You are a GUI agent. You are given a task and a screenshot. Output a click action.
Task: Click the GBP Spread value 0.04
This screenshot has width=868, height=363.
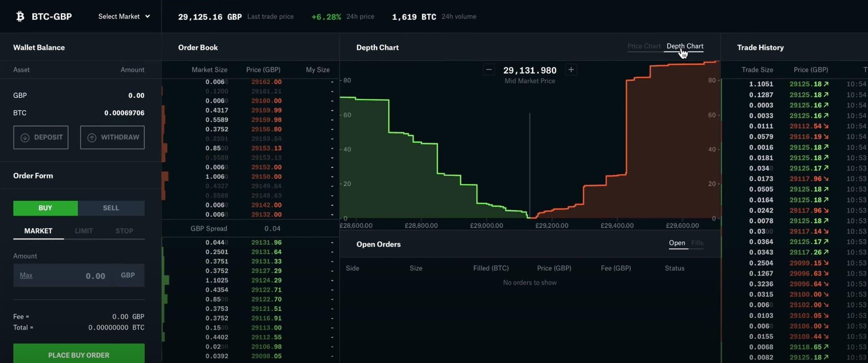click(273, 228)
